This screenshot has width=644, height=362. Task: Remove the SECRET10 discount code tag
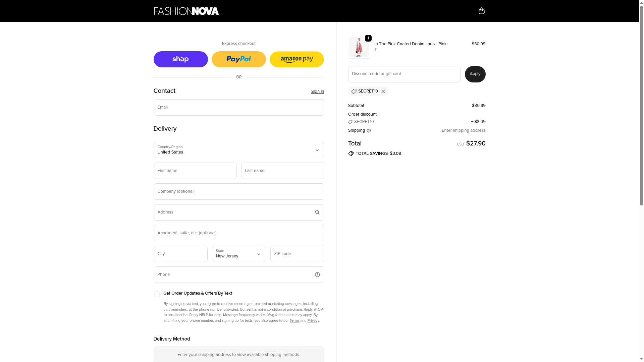click(383, 92)
